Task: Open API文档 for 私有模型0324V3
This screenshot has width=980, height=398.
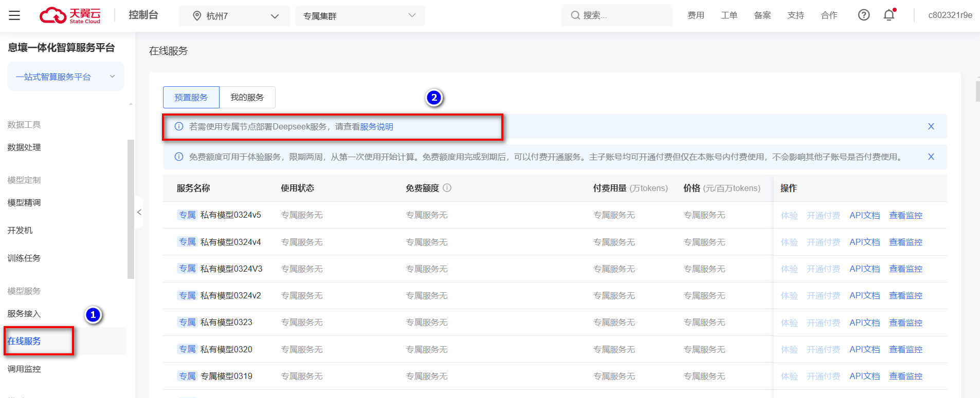Action: click(x=865, y=269)
